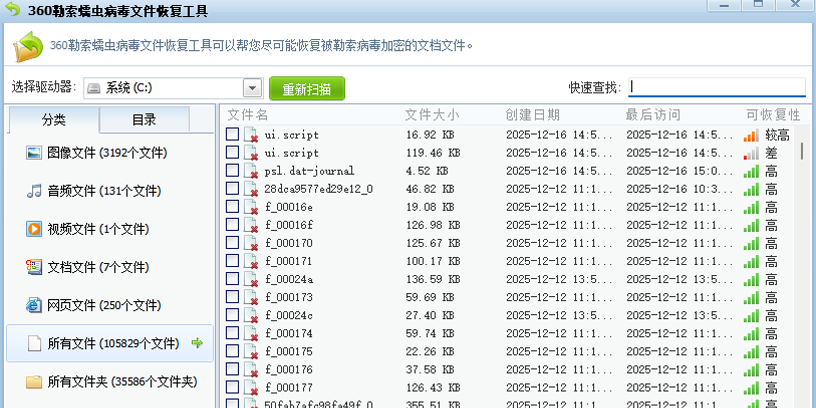
Task: Click the file icon of f_000171
Action: click(251, 261)
